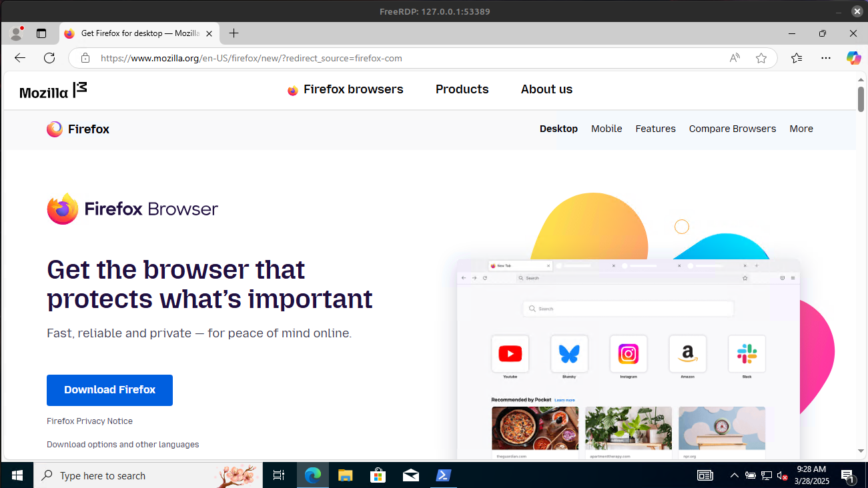Open Windows PowerShell from taskbar
The image size is (868, 488).
(x=443, y=475)
